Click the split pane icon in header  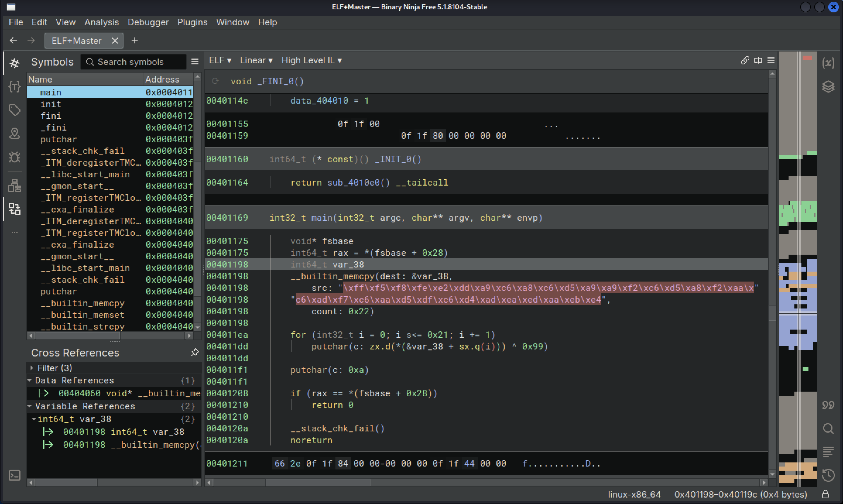[758, 61]
